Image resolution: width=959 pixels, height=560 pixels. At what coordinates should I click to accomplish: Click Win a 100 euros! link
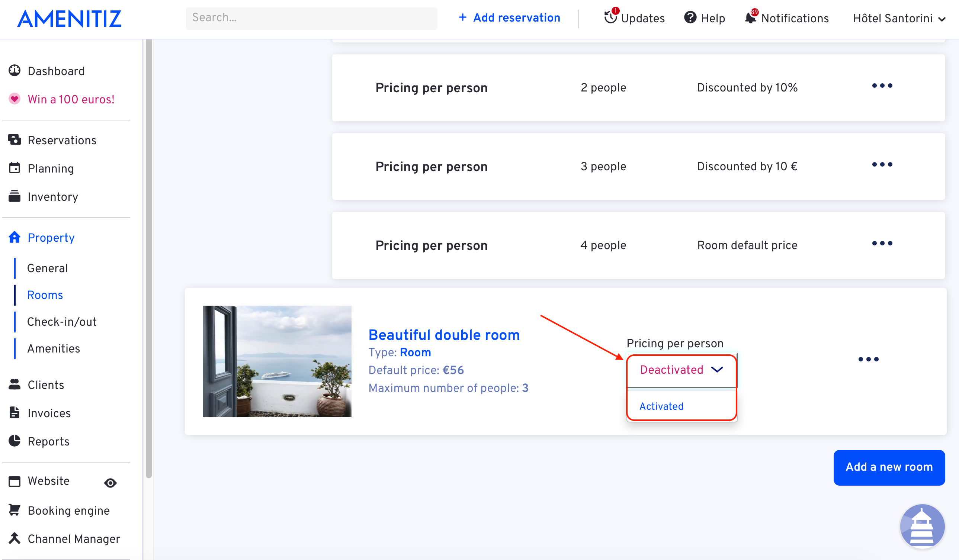(x=71, y=99)
